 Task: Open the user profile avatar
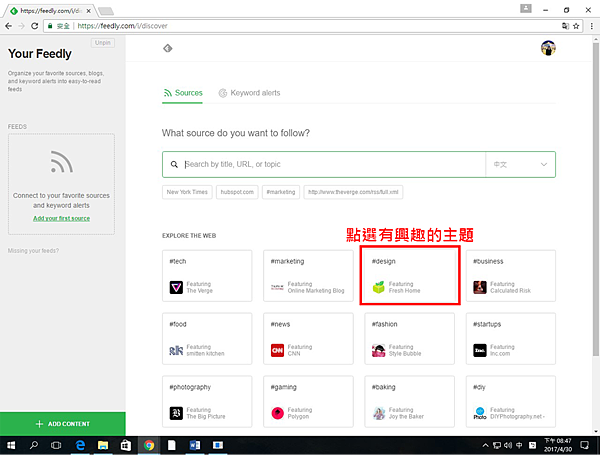click(548, 48)
